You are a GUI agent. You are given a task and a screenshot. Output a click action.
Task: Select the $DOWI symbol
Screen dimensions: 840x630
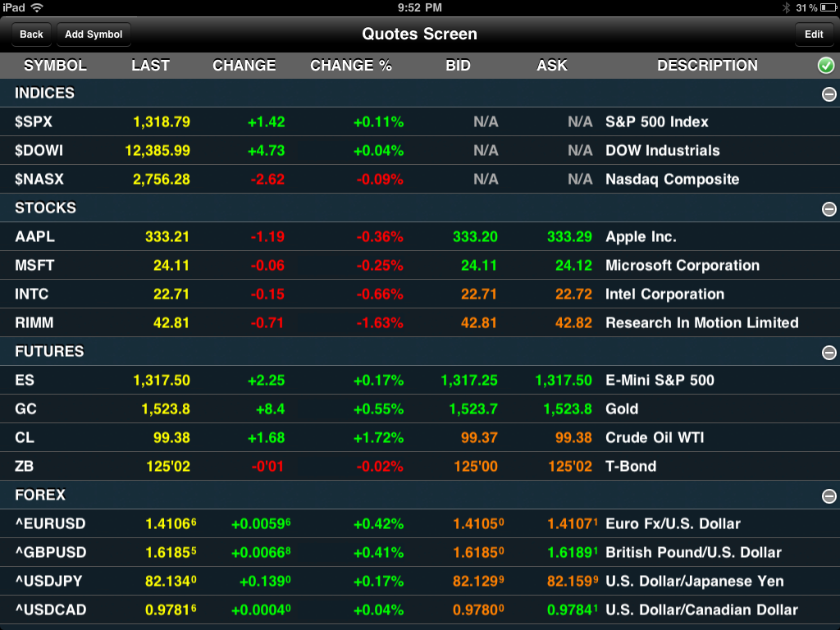[x=39, y=151]
